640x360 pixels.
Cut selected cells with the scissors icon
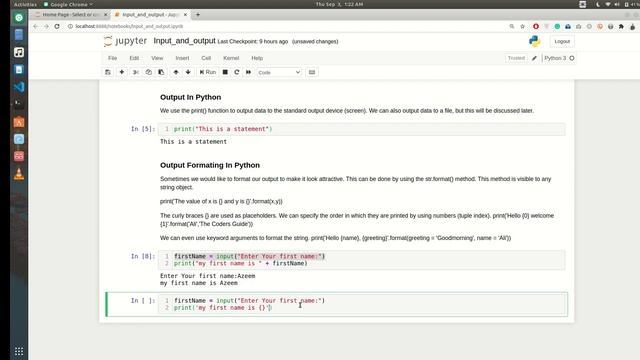pos(136,72)
